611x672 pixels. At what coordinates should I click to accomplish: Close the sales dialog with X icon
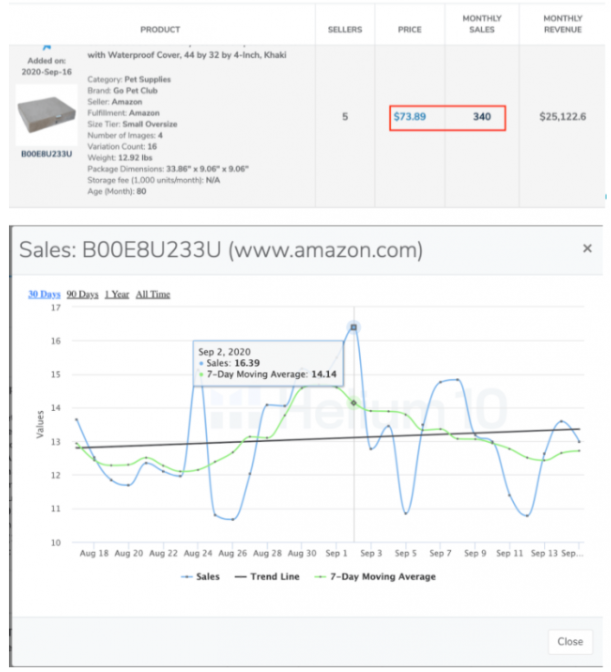(587, 248)
